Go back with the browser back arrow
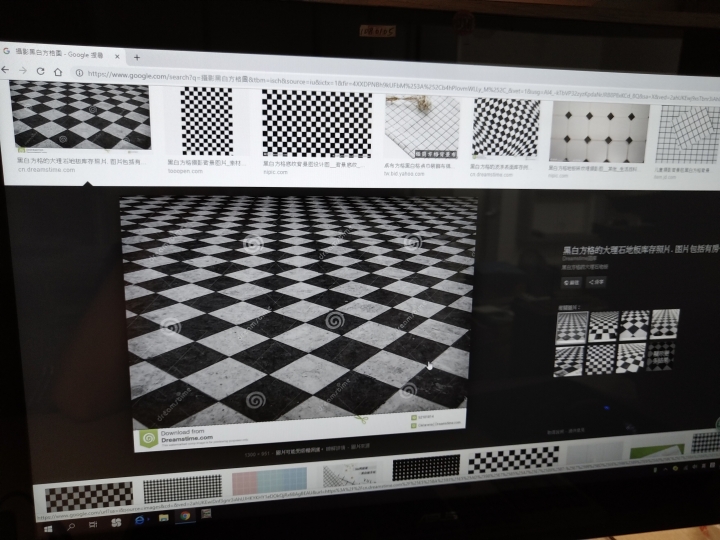The height and width of the screenshot is (540, 720). pos(5,70)
